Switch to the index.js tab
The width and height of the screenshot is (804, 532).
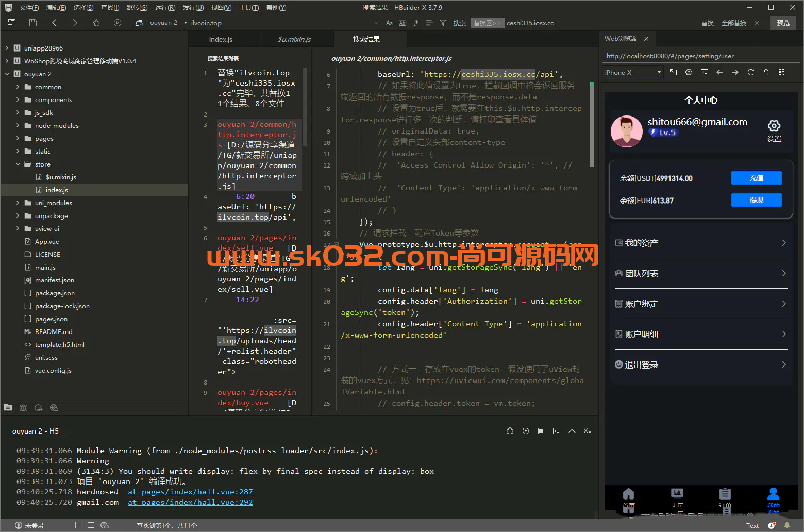point(221,39)
